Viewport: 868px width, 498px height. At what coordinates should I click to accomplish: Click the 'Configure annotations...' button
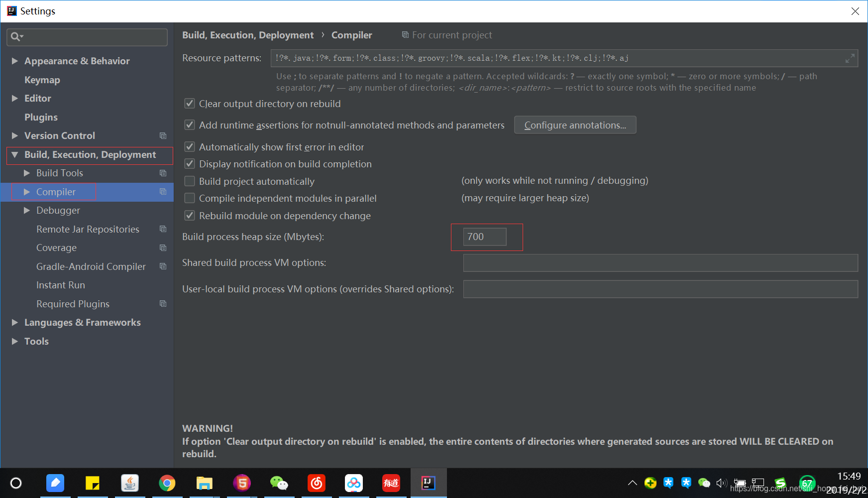pyautogui.click(x=575, y=124)
